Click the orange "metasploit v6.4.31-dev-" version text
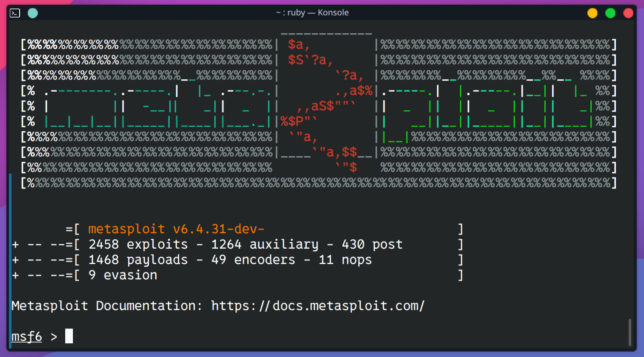This screenshot has width=644, height=357. 176,229
